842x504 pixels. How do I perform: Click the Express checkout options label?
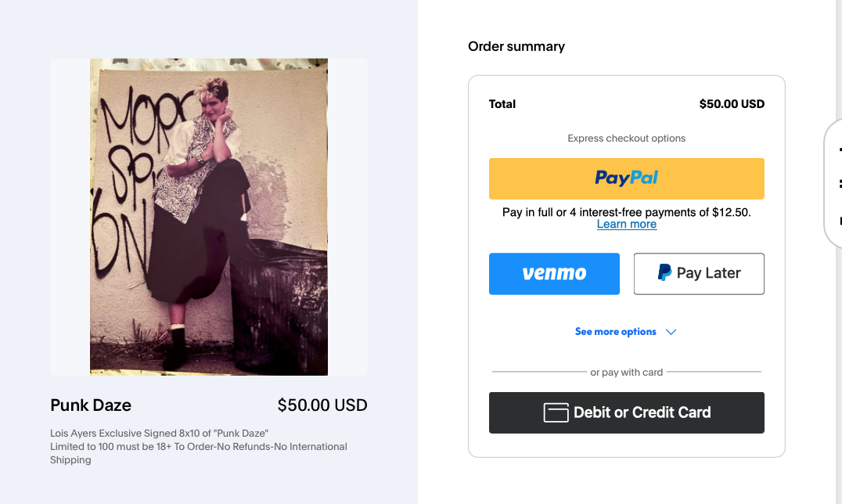coord(626,138)
